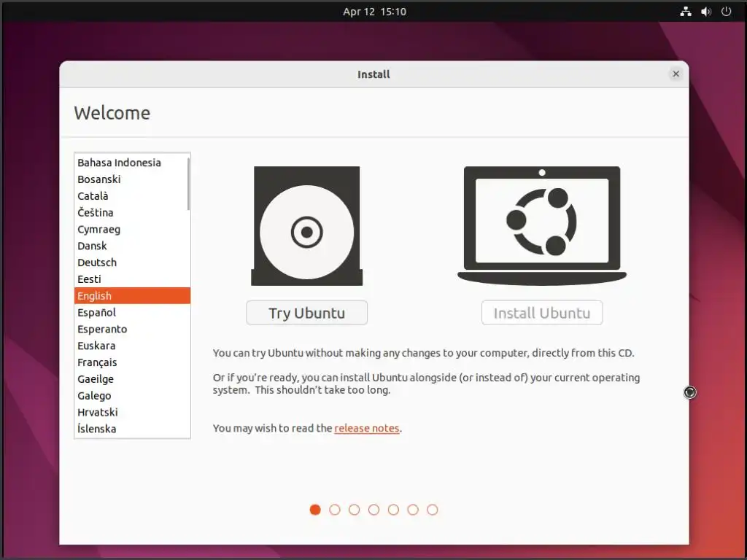Select the highlighted English language row
747x560 pixels.
pos(132,296)
